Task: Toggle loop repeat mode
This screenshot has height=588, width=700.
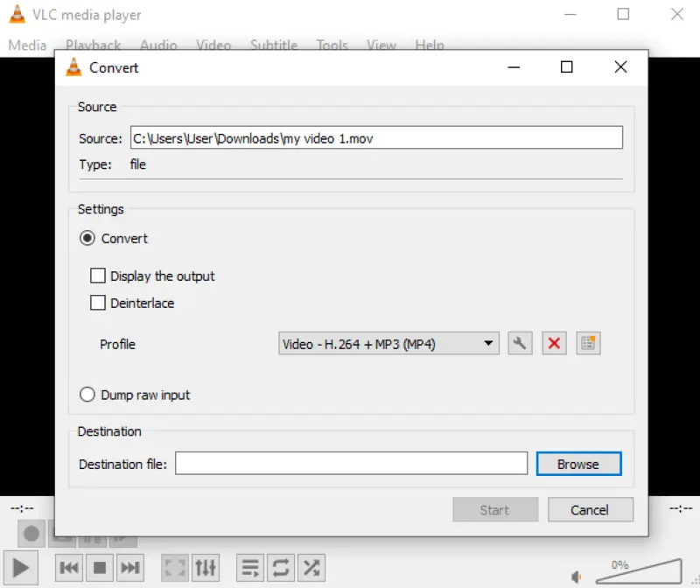Action: click(281, 568)
